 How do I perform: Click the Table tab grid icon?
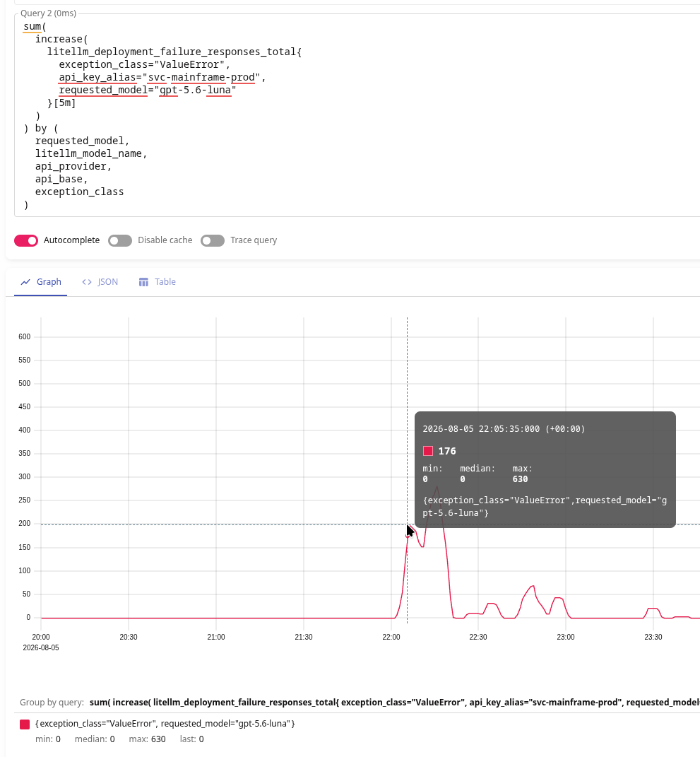point(143,282)
